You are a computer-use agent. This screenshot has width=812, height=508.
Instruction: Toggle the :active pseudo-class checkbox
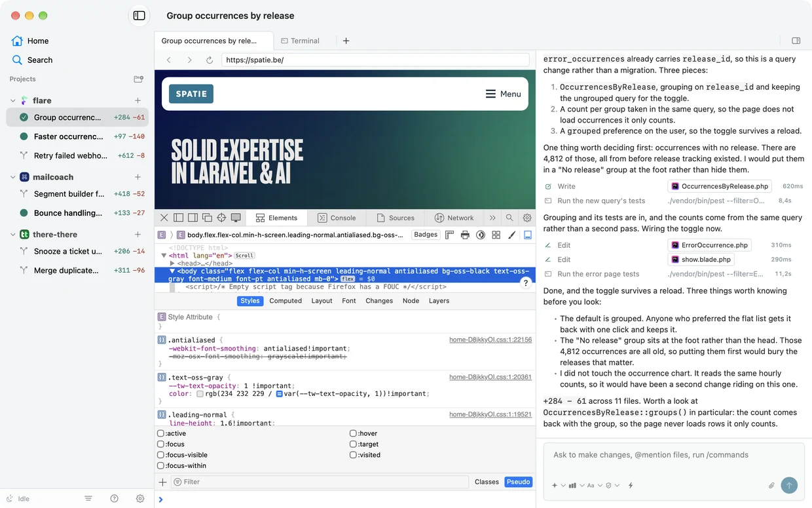tap(160, 433)
